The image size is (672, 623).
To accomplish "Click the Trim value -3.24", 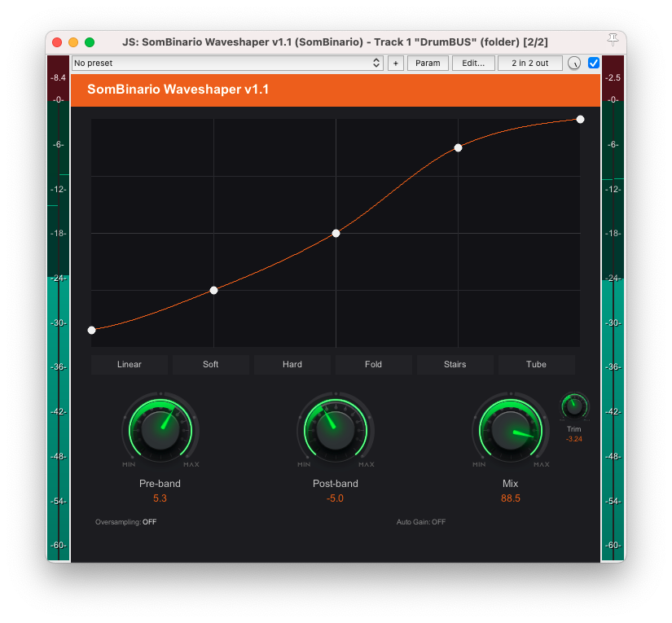I will (574, 439).
